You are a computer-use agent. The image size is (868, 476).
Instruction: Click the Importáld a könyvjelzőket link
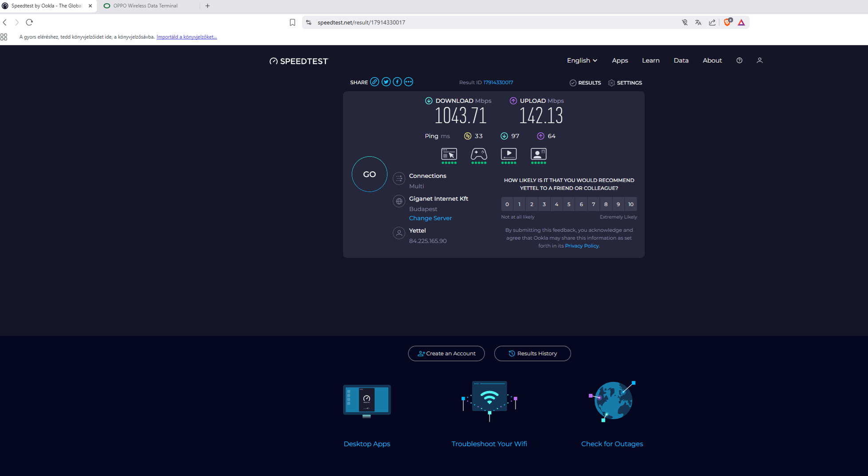[x=187, y=37]
